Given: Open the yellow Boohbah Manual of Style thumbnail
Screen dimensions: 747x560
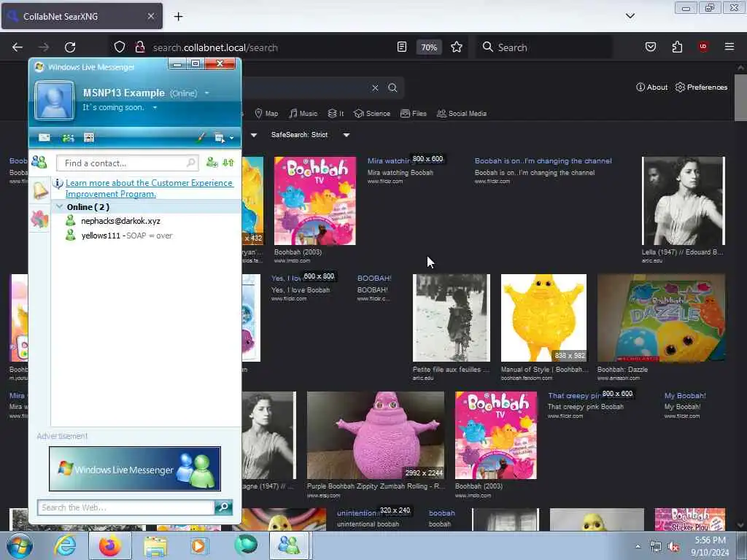Looking at the screenshot, I should (x=543, y=318).
